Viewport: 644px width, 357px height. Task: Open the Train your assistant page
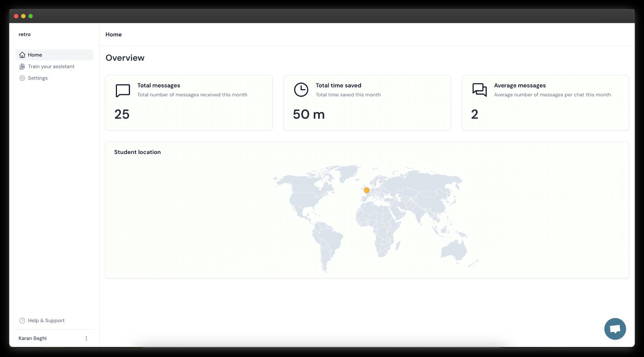click(x=51, y=66)
